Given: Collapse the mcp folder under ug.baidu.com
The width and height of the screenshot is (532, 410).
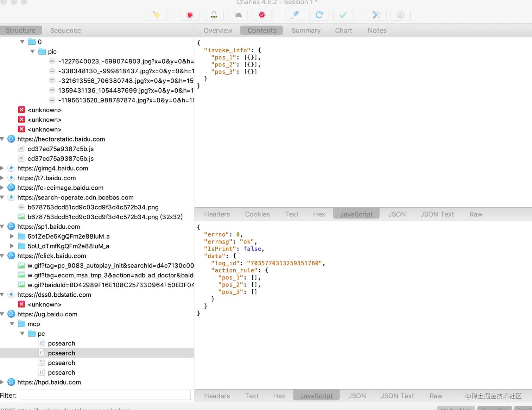Looking at the screenshot, I should pyautogui.click(x=12, y=324).
